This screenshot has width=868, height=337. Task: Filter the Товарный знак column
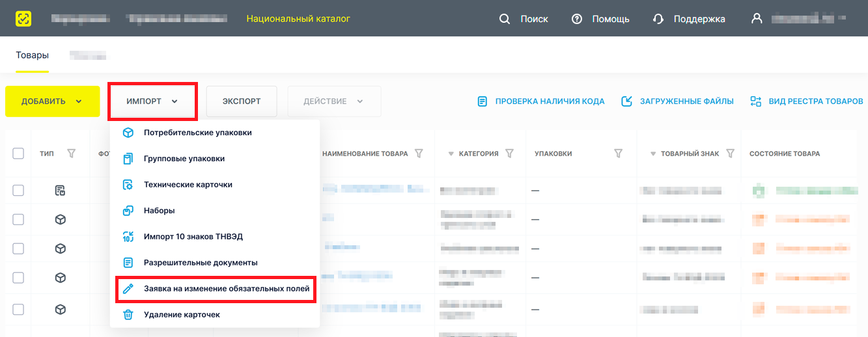[731, 154]
